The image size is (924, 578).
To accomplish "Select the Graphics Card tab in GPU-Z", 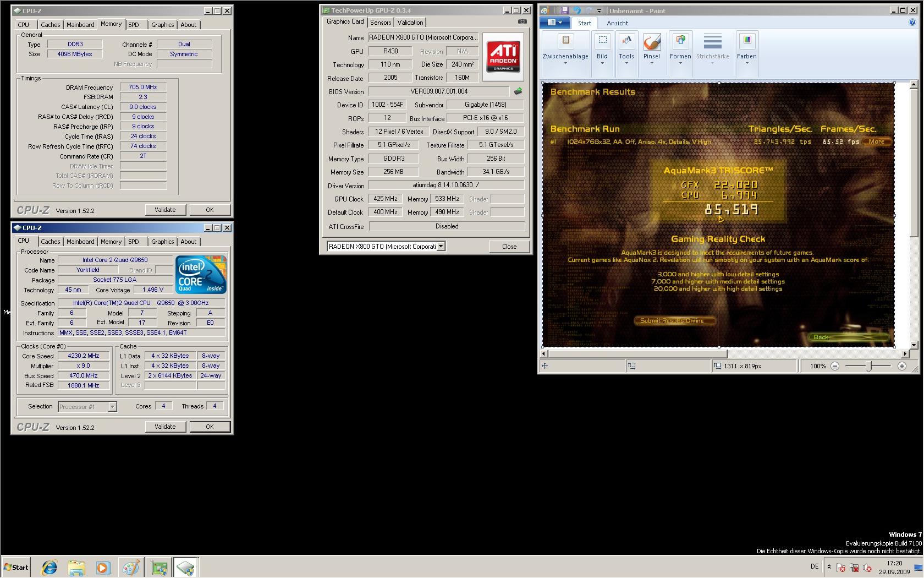I will pos(345,21).
